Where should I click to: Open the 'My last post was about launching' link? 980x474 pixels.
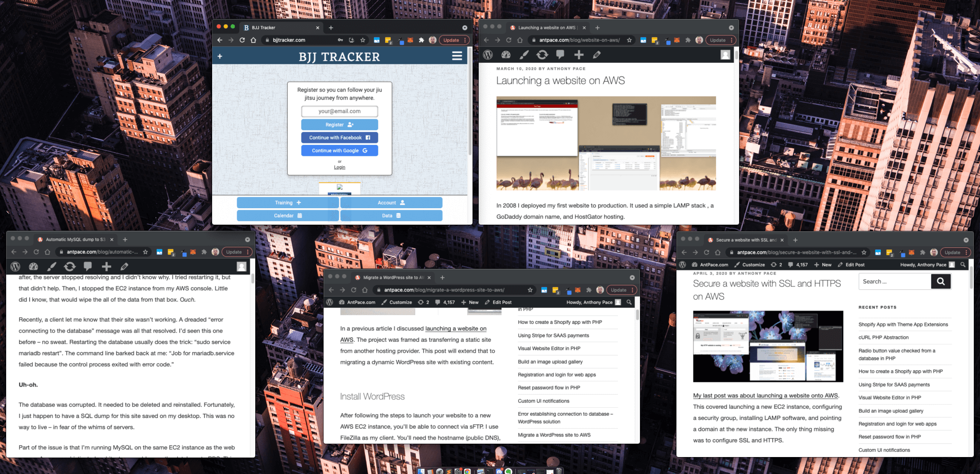click(765, 395)
